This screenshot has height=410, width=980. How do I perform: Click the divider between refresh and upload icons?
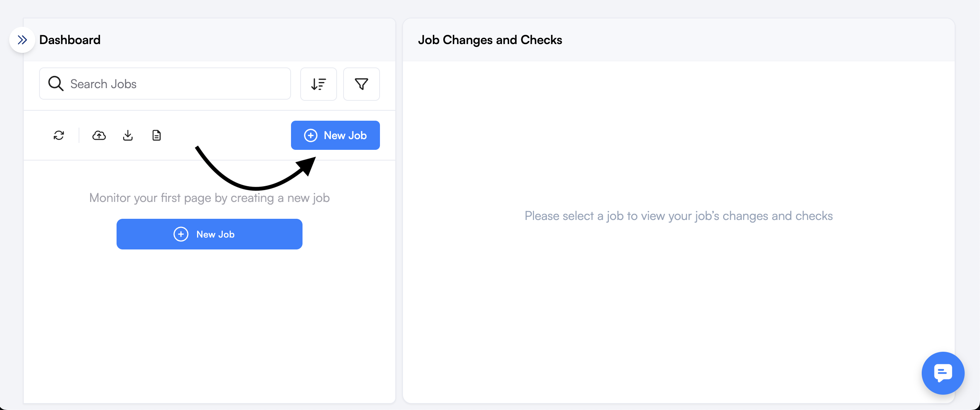coord(79,135)
